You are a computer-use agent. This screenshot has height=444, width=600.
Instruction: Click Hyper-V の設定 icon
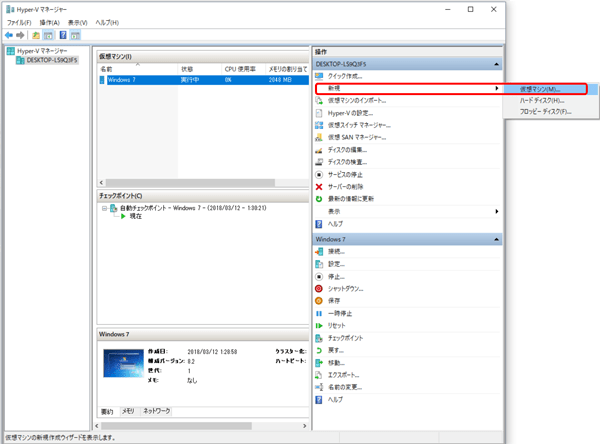point(319,113)
